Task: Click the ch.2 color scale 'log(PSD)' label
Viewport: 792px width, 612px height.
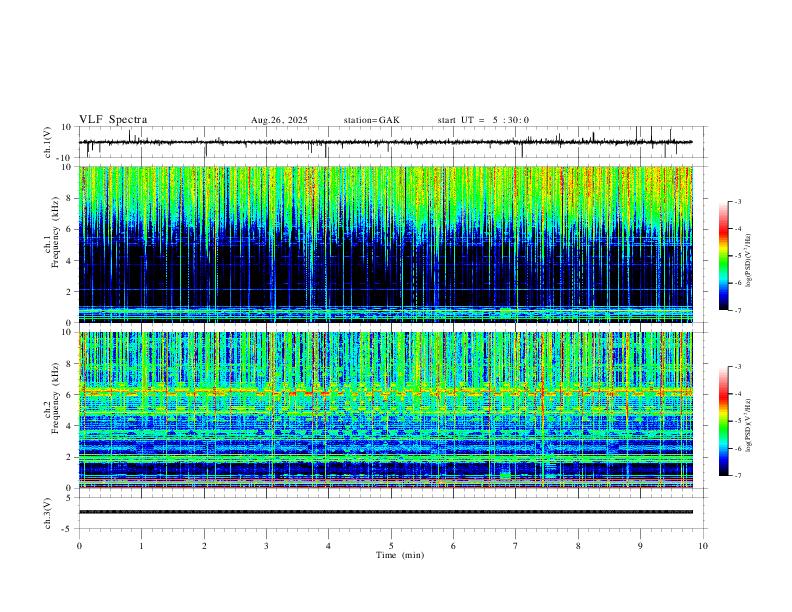Action: click(748, 425)
